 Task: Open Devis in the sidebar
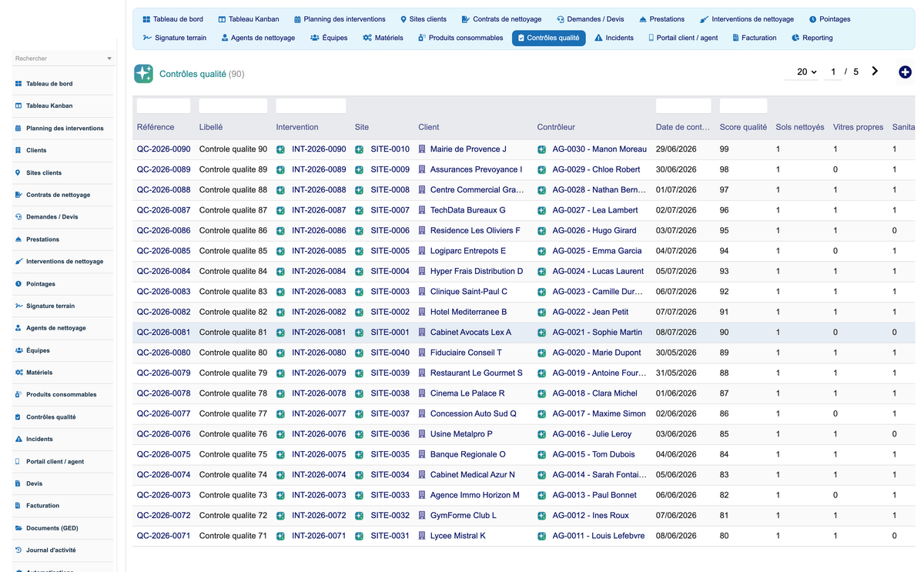(34, 483)
